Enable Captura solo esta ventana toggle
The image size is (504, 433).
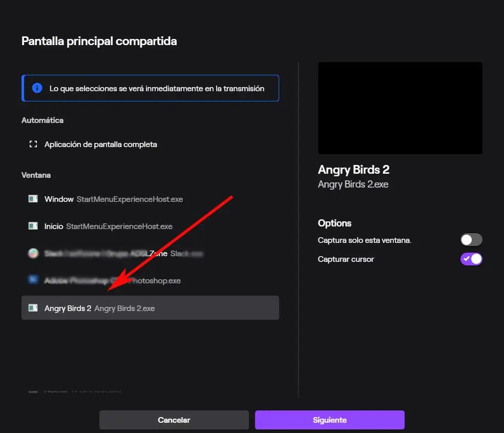tap(471, 240)
